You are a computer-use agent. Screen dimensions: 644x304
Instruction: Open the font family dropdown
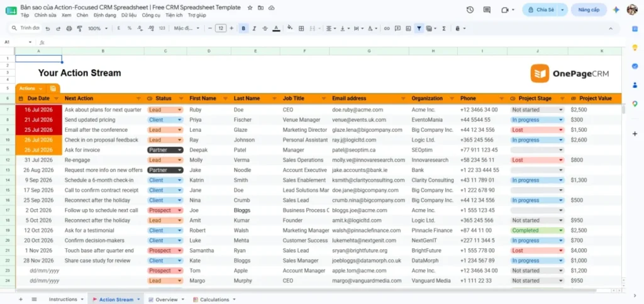(x=186, y=28)
